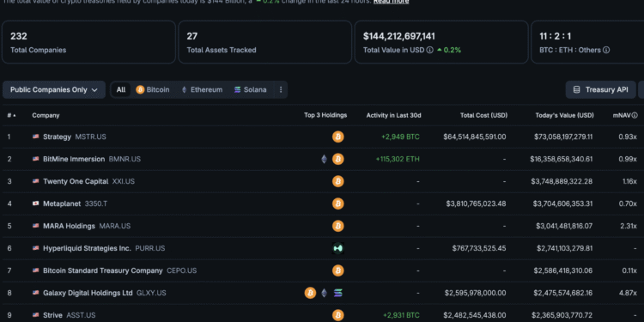Screen dimensions: 644x322
Task: Click Ethereum icon in BitMine Immersion row
Action: pos(324,159)
